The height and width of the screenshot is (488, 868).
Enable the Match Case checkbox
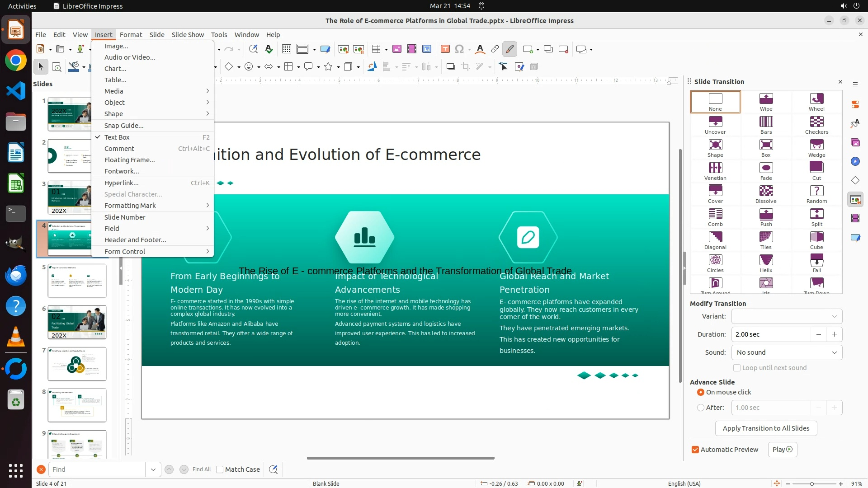pyautogui.click(x=220, y=469)
